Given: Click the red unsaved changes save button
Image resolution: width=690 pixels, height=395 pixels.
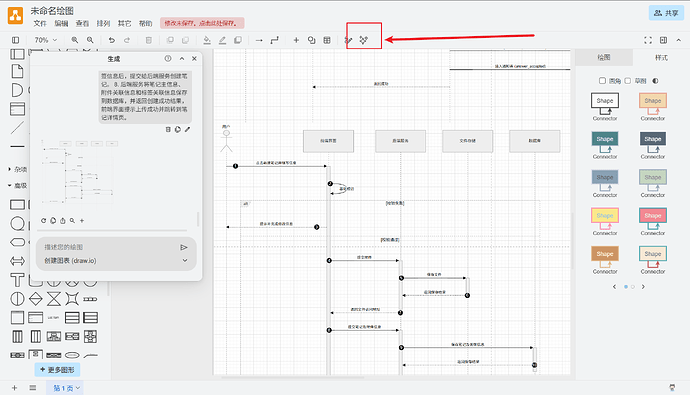Looking at the screenshot, I should coord(202,23).
